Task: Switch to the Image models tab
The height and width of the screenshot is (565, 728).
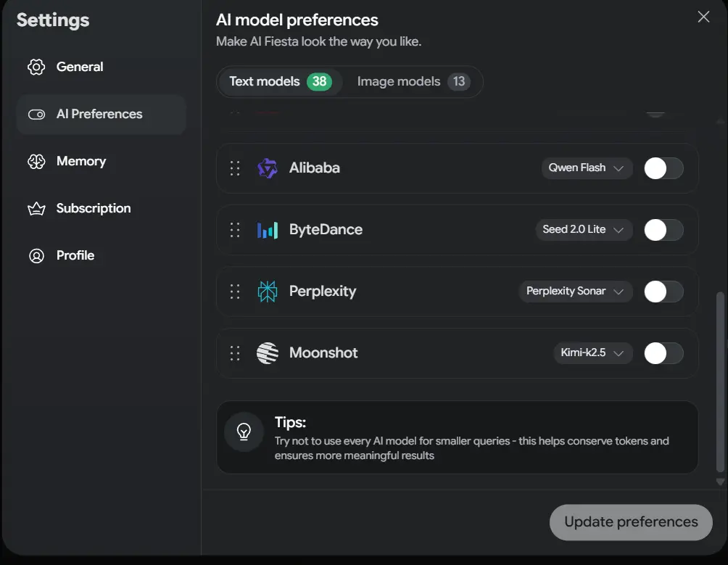Action: point(413,82)
